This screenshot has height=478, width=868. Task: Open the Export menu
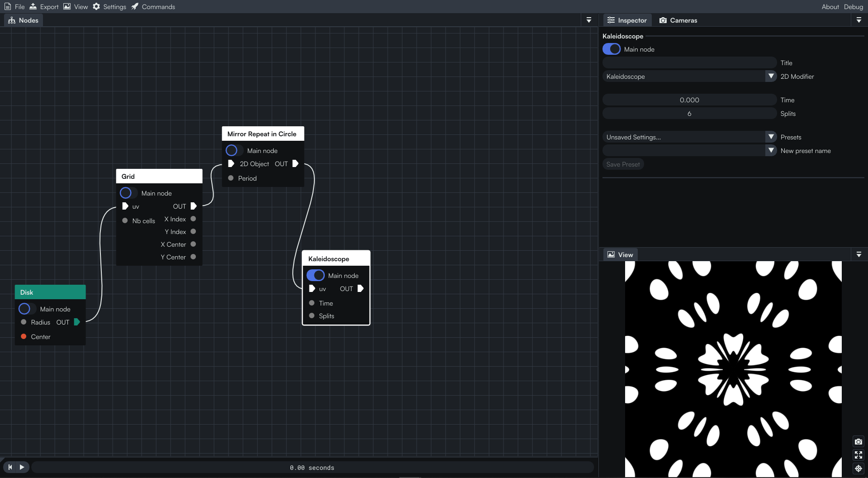click(x=44, y=7)
